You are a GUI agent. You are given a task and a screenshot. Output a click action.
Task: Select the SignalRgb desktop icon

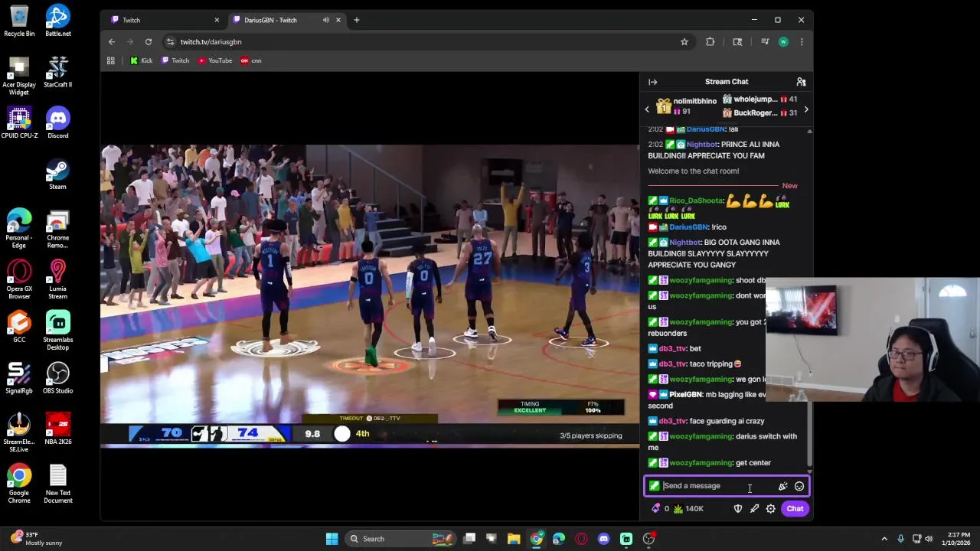(x=19, y=378)
